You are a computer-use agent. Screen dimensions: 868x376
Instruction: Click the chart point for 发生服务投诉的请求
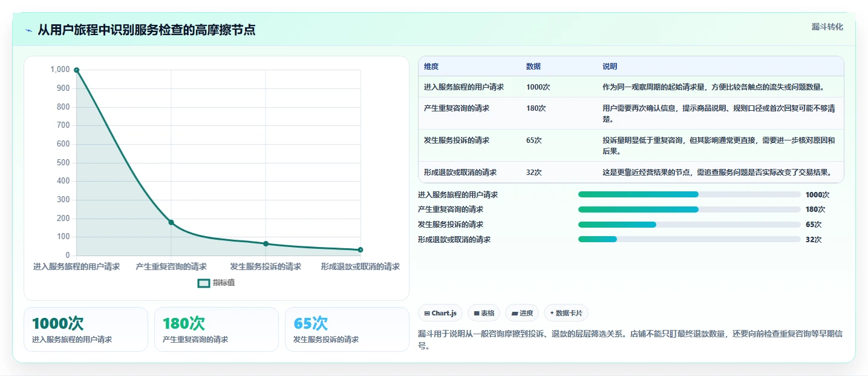pyautogui.click(x=266, y=243)
